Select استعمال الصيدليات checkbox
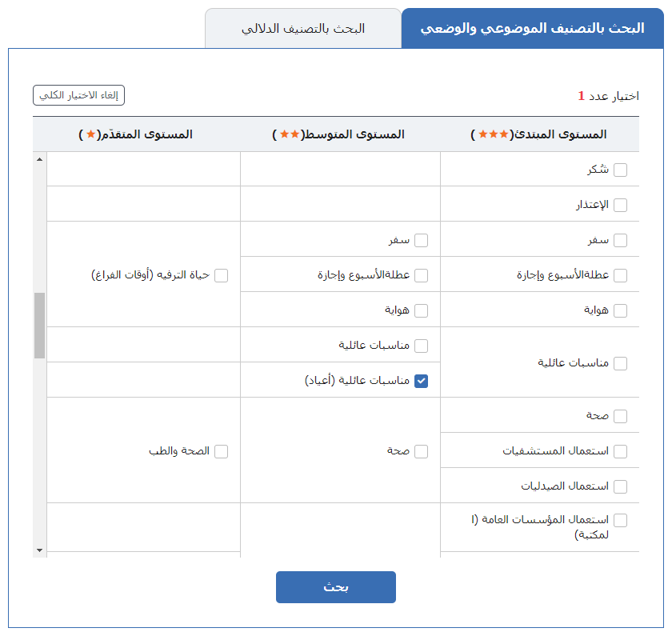Screen dimensions: 672x636 (620, 486)
